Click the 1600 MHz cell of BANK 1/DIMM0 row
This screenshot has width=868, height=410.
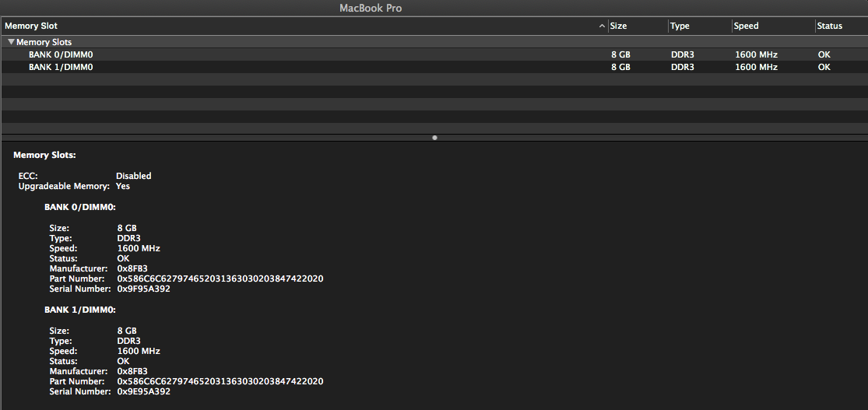click(756, 67)
